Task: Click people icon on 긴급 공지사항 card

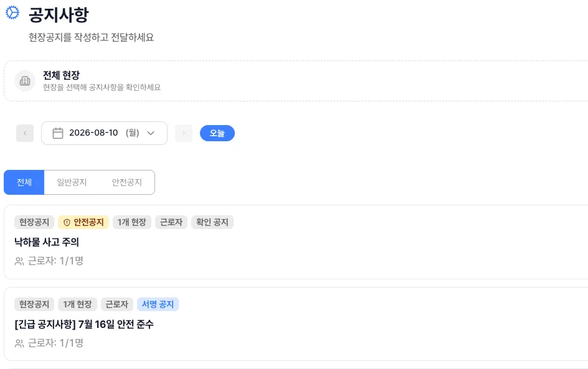Action: click(19, 343)
